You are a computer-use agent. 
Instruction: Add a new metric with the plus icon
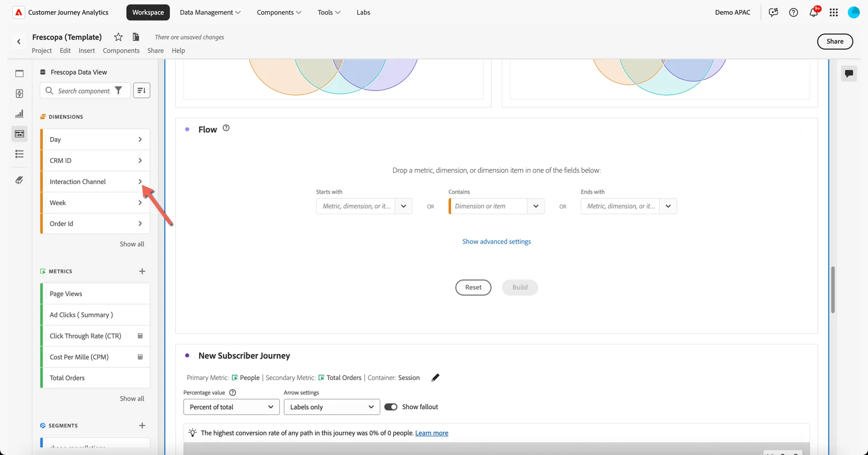[x=142, y=271]
